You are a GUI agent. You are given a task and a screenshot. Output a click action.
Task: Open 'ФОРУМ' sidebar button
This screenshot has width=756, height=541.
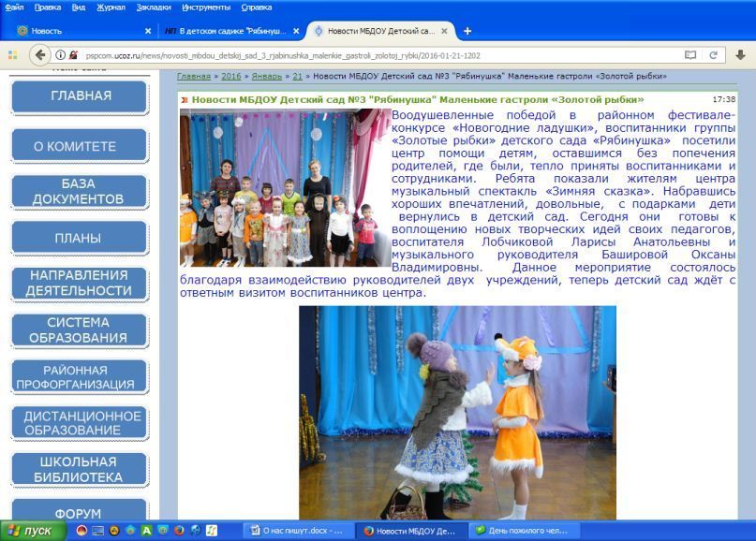79,510
